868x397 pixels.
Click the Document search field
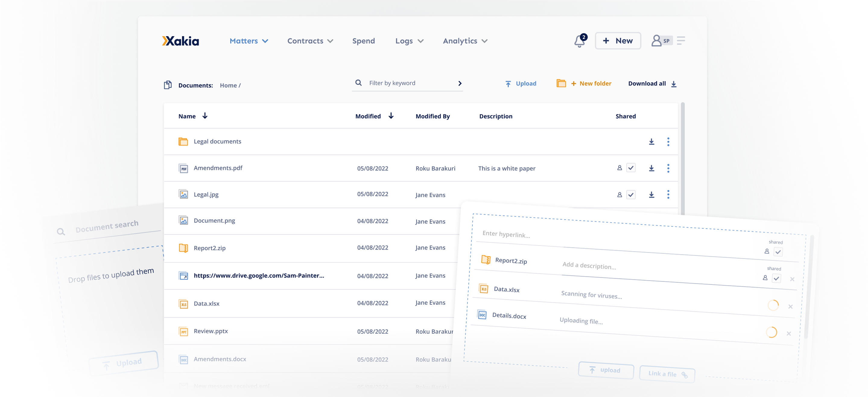point(107,227)
